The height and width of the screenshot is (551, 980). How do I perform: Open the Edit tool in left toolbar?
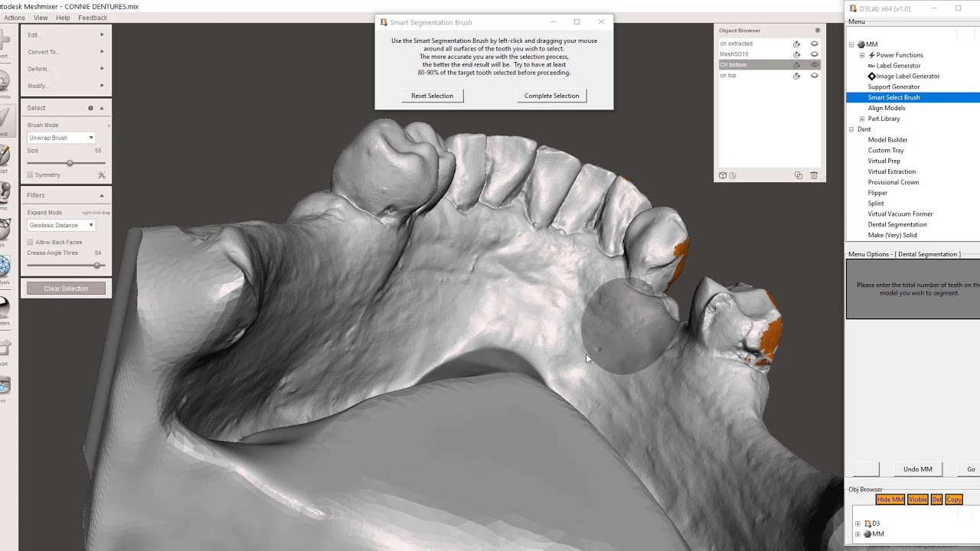[4, 231]
